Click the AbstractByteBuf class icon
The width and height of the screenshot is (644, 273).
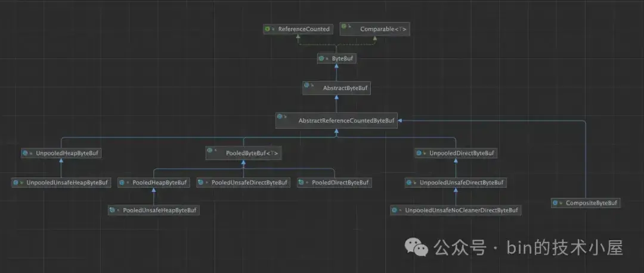pyautogui.click(x=306, y=85)
